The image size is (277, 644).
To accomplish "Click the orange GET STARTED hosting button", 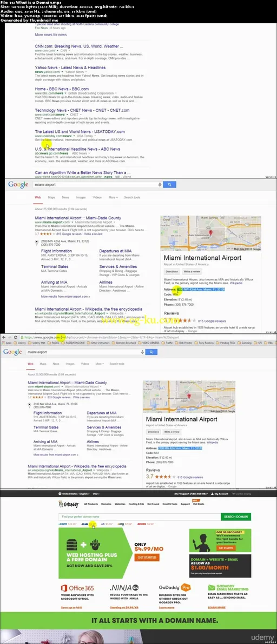I will [147, 558].
